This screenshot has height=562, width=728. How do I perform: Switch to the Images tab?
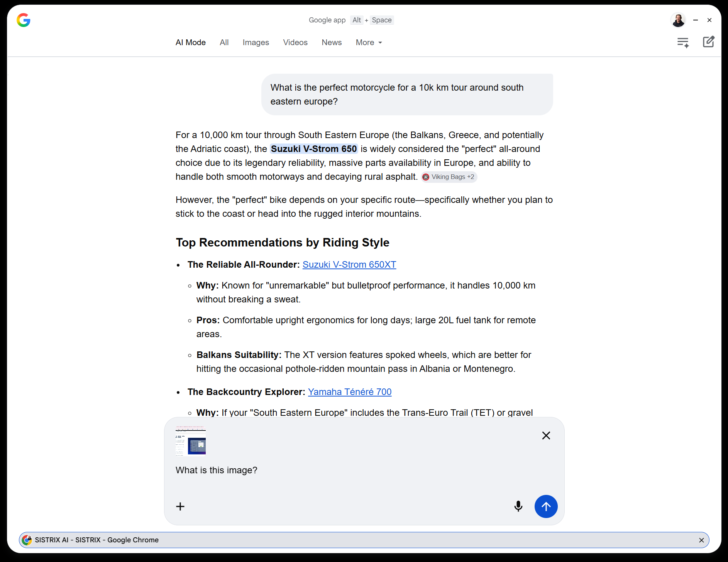click(256, 42)
